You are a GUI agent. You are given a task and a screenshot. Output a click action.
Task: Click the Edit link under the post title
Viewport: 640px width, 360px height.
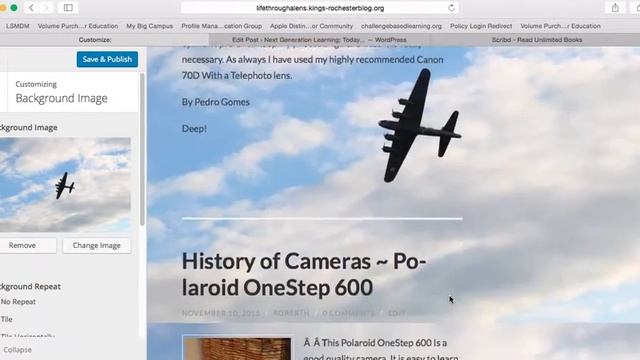tap(396, 313)
